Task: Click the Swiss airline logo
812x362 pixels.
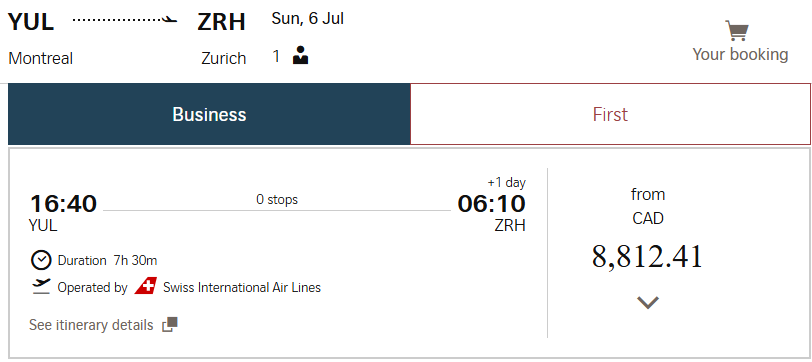Action: [146, 286]
